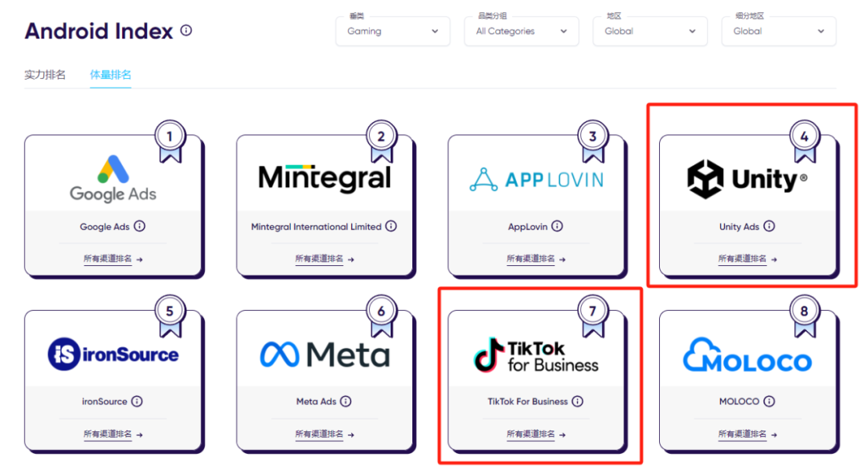Open info icon beside Google Ads name

140,226
